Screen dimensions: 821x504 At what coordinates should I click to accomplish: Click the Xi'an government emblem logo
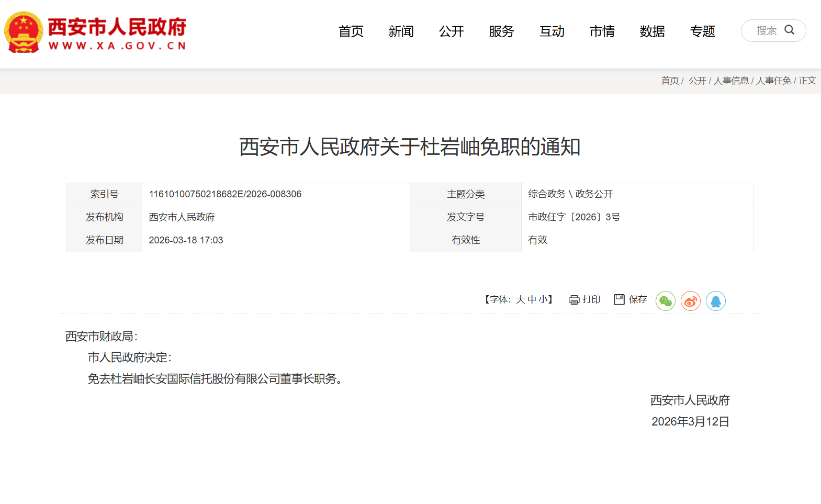click(x=24, y=32)
